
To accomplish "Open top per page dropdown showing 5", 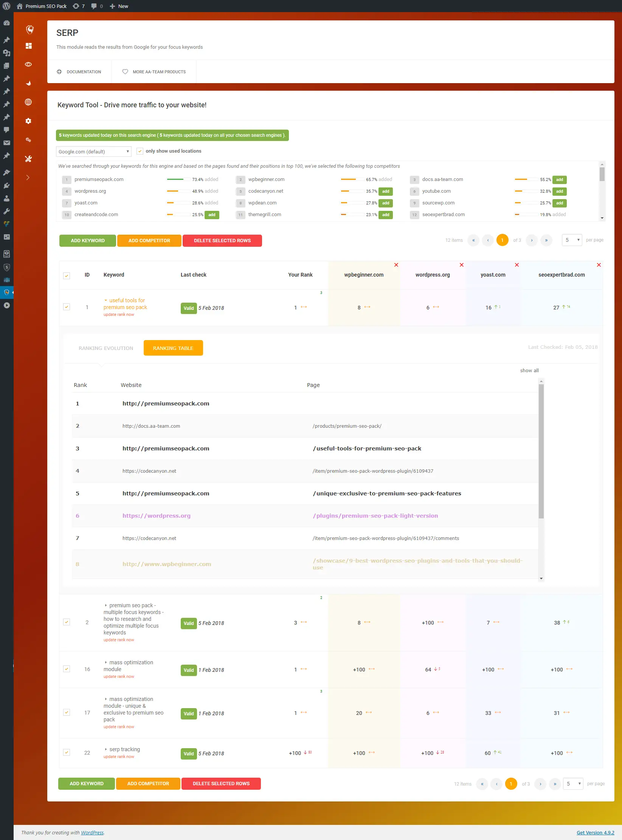I will (x=572, y=240).
